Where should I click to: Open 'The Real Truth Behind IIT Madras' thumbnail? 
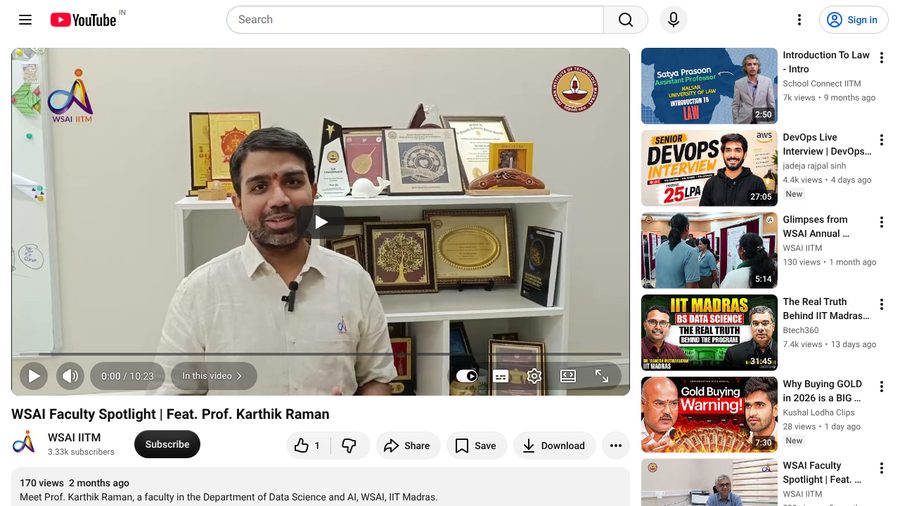(709, 332)
